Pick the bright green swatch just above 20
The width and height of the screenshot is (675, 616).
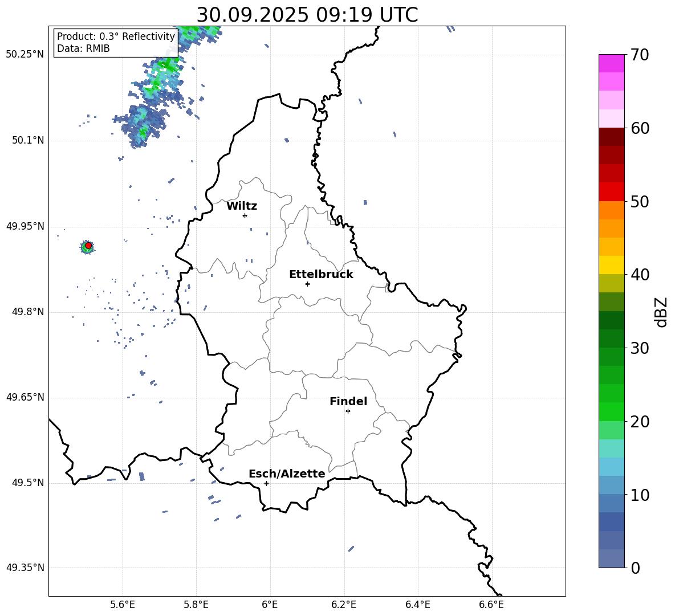click(611, 411)
